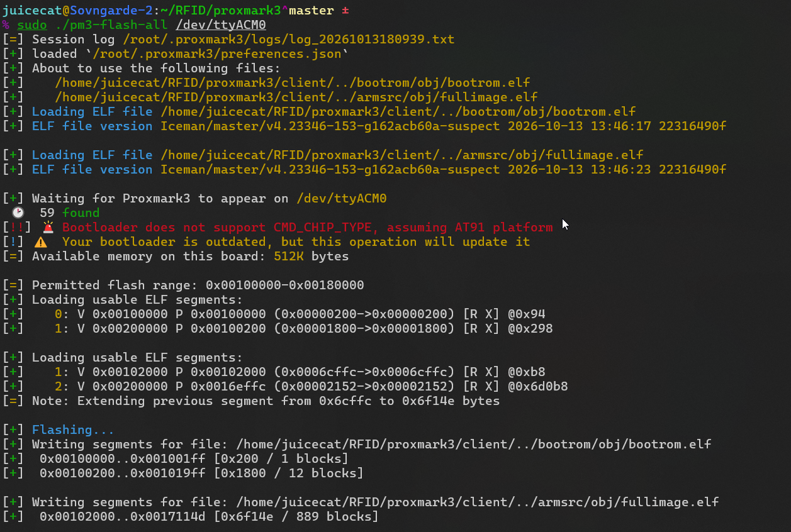This screenshot has height=532, width=791.
Task: Click the [+] marker beside Flashing...
Action: [13, 429]
